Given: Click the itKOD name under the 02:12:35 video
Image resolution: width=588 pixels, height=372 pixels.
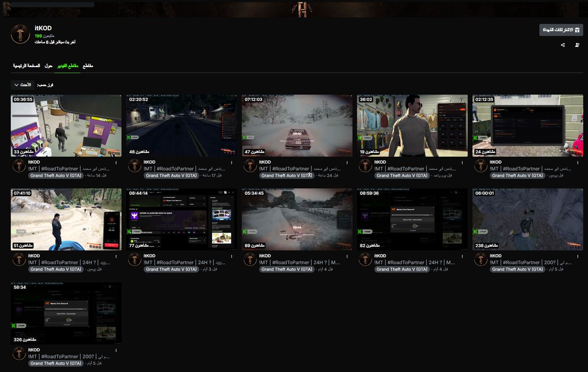Looking at the screenshot, I should 495,162.
